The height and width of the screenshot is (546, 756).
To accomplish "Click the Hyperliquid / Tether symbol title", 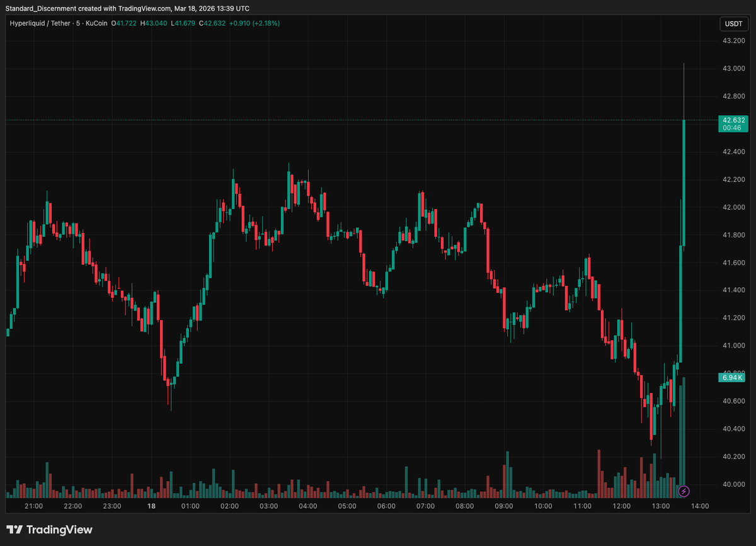I will pyautogui.click(x=39, y=23).
